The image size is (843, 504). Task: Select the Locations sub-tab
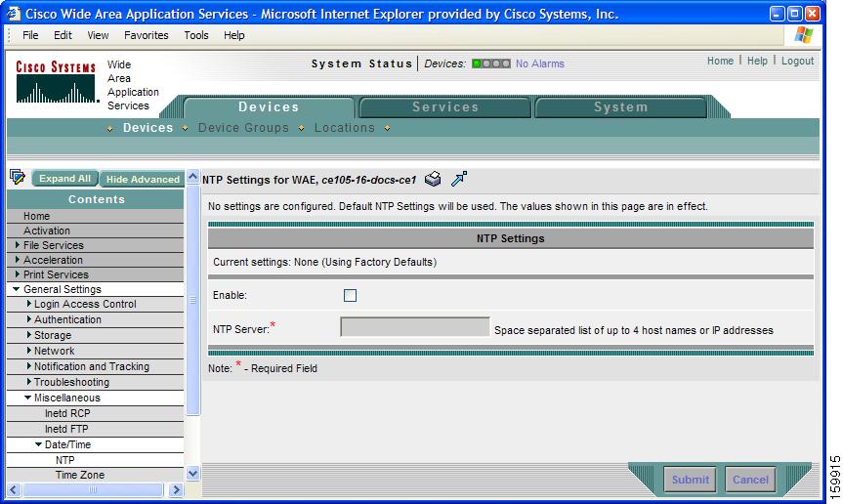click(x=344, y=128)
